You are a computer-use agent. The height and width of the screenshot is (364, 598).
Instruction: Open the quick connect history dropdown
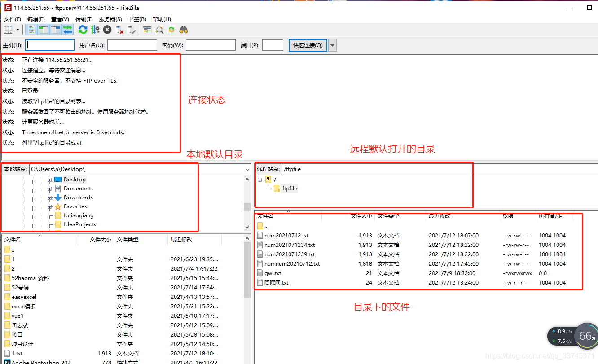pos(333,45)
